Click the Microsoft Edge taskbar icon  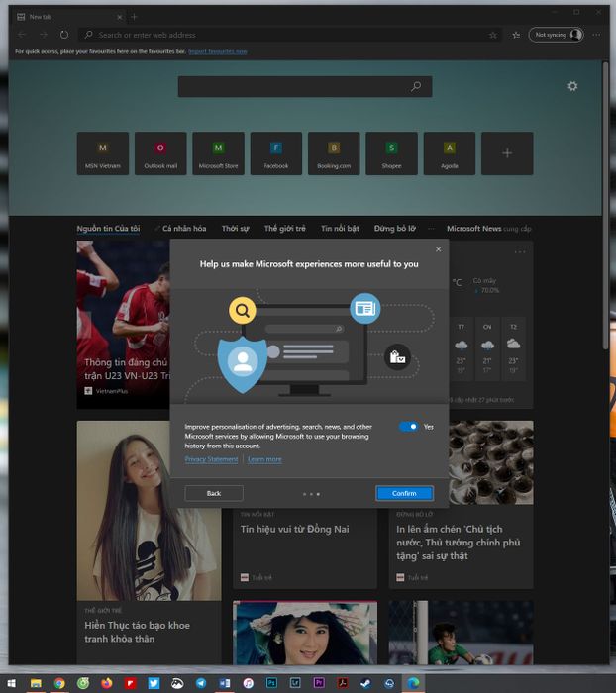(413, 683)
